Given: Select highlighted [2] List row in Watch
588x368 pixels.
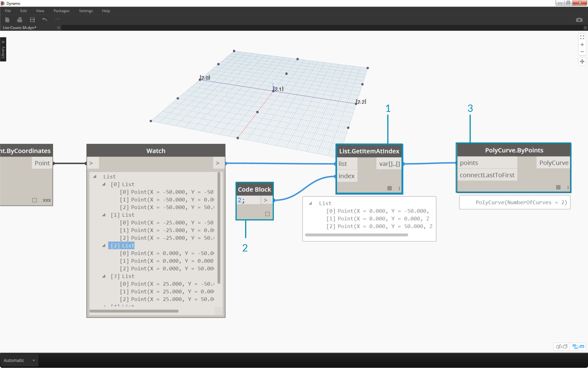Looking at the screenshot, I should (x=121, y=246).
